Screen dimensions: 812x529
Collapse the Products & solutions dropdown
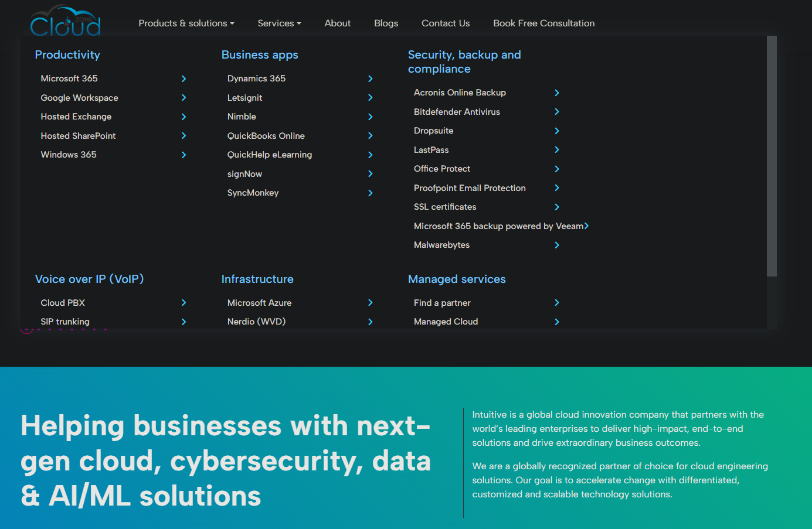click(x=186, y=23)
